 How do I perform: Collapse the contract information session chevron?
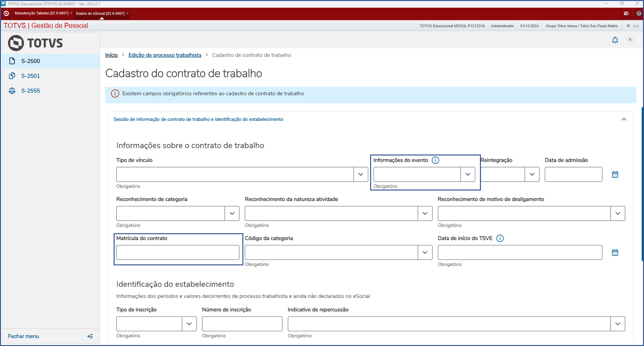coord(624,120)
